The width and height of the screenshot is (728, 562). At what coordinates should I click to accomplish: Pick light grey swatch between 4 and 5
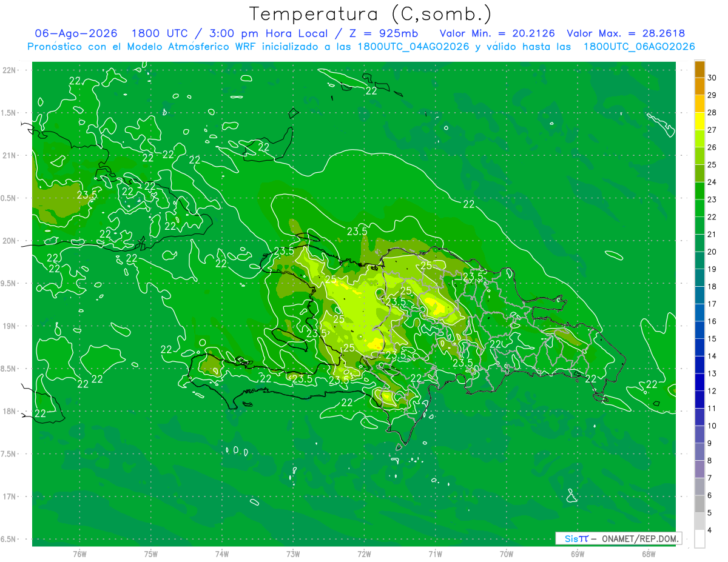point(699,521)
